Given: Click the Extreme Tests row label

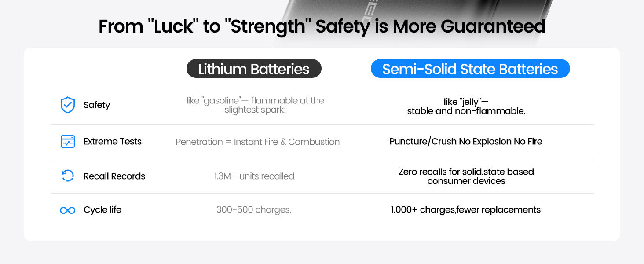Looking at the screenshot, I should 113,142.
